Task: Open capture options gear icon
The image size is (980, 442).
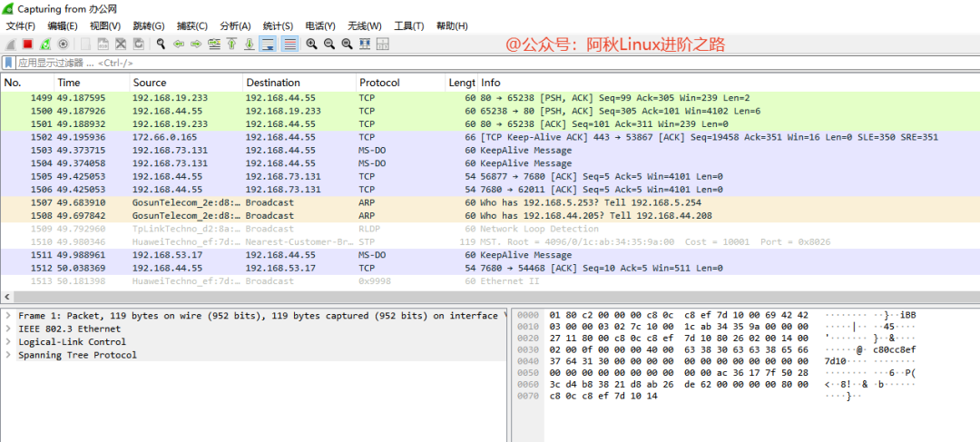Action: (x=63, y=44)
